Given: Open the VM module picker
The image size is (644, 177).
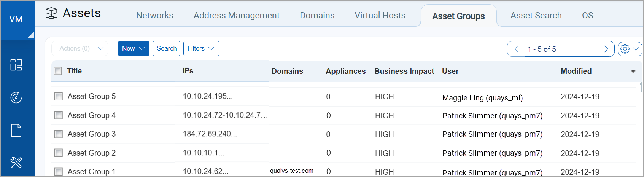Looking at the screenshot, I should 17,20.
